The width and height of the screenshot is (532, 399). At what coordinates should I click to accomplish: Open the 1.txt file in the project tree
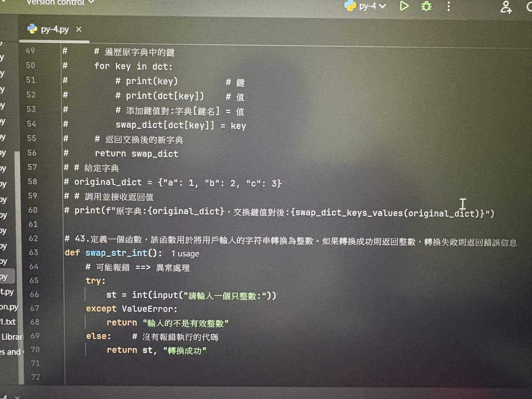pos(8,322)
